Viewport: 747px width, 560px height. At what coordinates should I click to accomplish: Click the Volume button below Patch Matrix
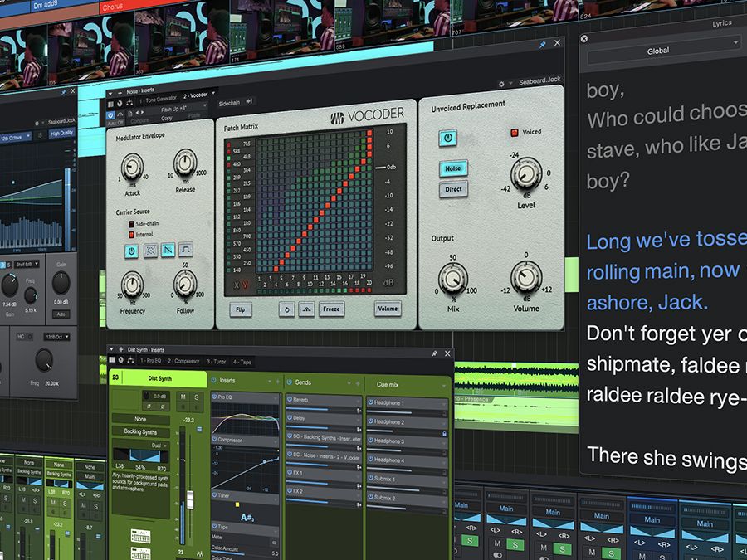(x=388, y=309)
